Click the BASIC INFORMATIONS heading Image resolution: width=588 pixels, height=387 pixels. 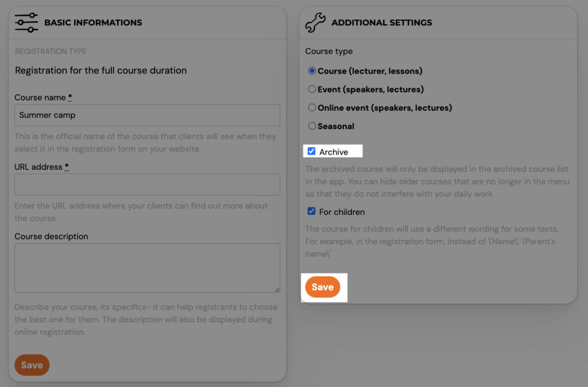coord(93,22)
